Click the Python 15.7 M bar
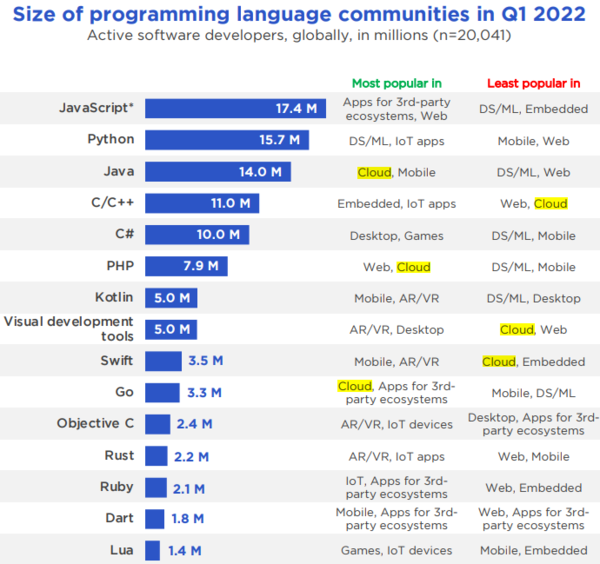Image resolution: width=600 pixels, height=564 pixels. coord(226,140)
